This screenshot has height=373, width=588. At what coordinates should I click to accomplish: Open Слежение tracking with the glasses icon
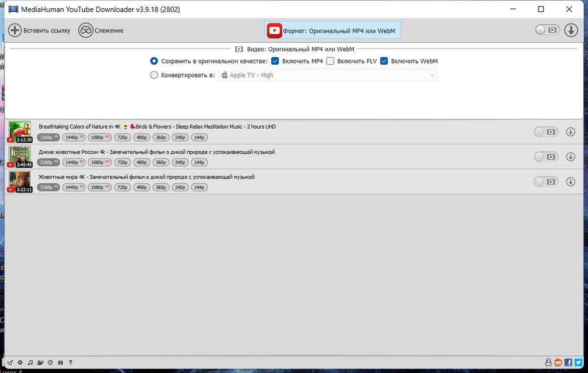(86, 30)
